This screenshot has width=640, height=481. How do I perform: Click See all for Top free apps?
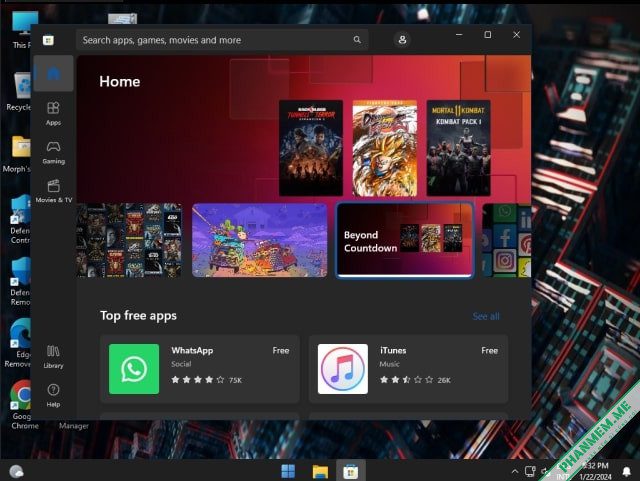486,316
